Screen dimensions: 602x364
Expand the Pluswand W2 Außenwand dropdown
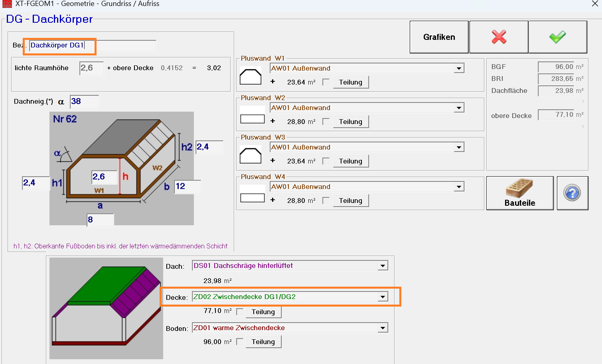(x=459, y=108)
